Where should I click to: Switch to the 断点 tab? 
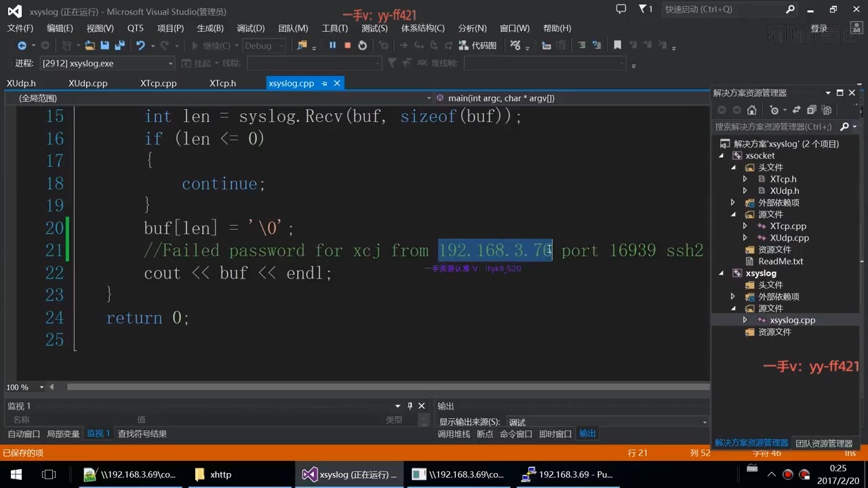click(x=485, y=434)
